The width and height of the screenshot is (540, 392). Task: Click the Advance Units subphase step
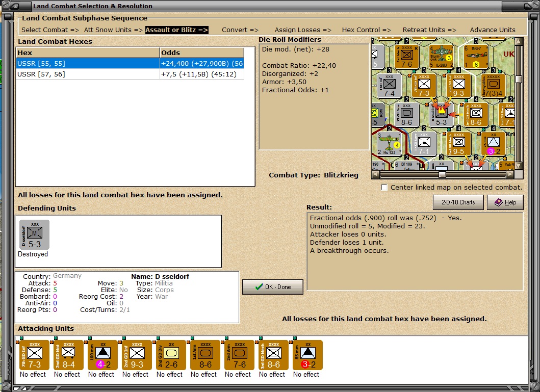pyautogui.click(x=493, y=30)
